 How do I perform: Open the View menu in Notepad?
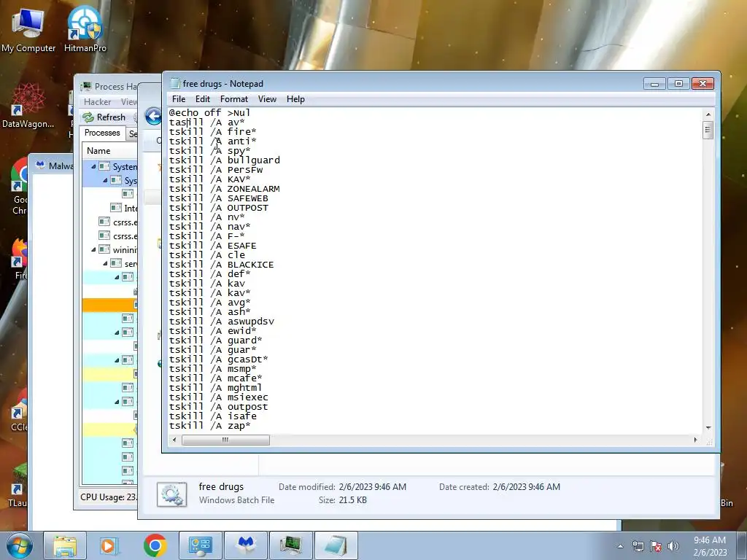[x=267, y=99]
